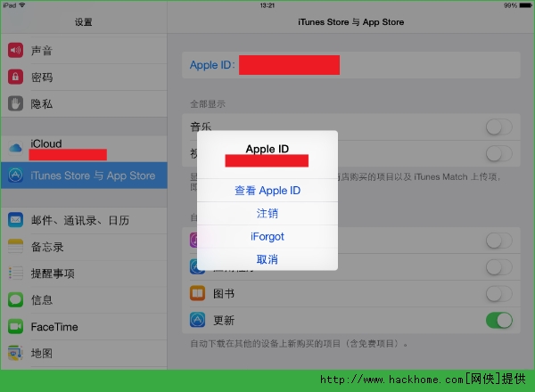
Task: Tap the battery indicator in status bar
Action: (525, 5)
